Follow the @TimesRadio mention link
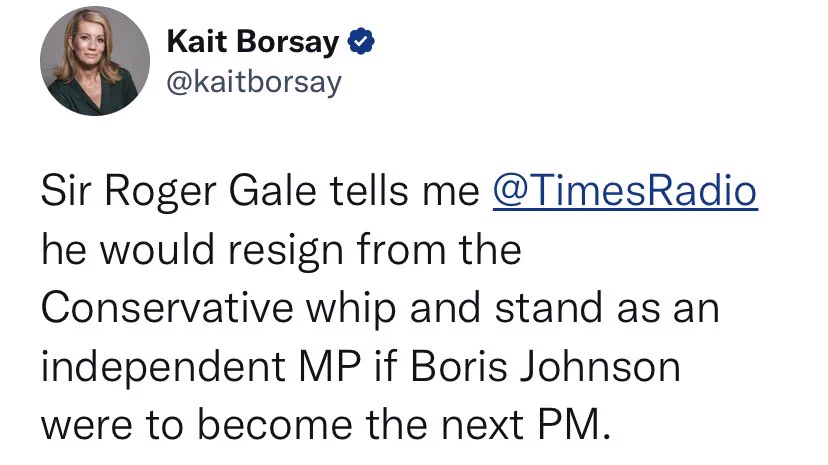The width and height of the screenshot is (828, 465). (x=625, y=191)
